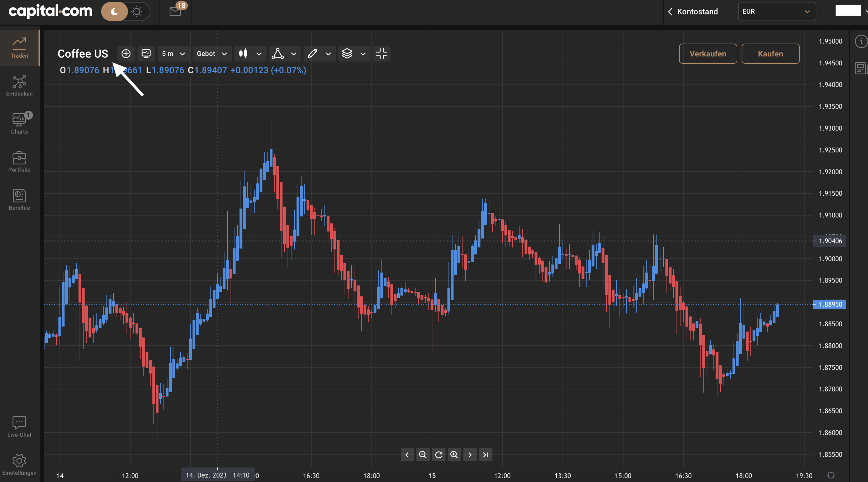Jump to latest candle arrow
The width and height of the screenshot is (868, 482).
(486, 455)
